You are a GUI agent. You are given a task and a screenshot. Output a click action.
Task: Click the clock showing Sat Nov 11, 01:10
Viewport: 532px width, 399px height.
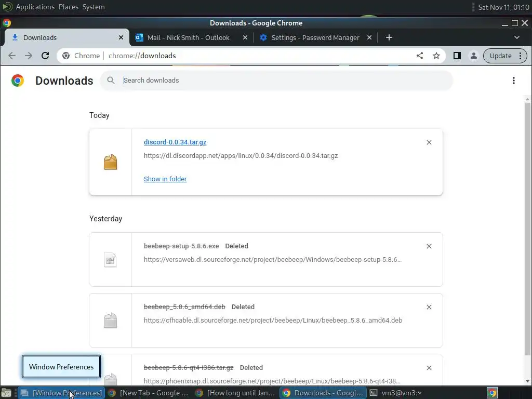coord(503,7)
